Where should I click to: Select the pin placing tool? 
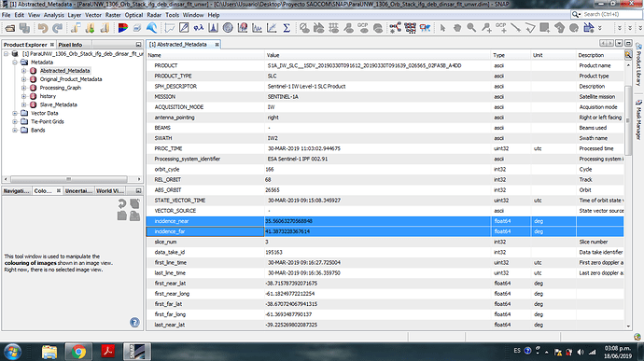(x=486, y=28)
